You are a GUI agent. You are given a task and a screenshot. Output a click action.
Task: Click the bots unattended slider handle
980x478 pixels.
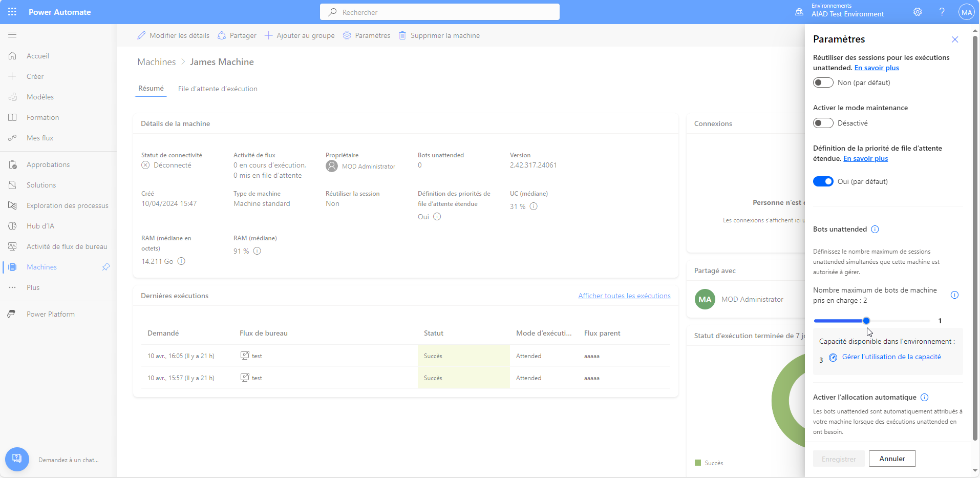[x=866, y=321]
